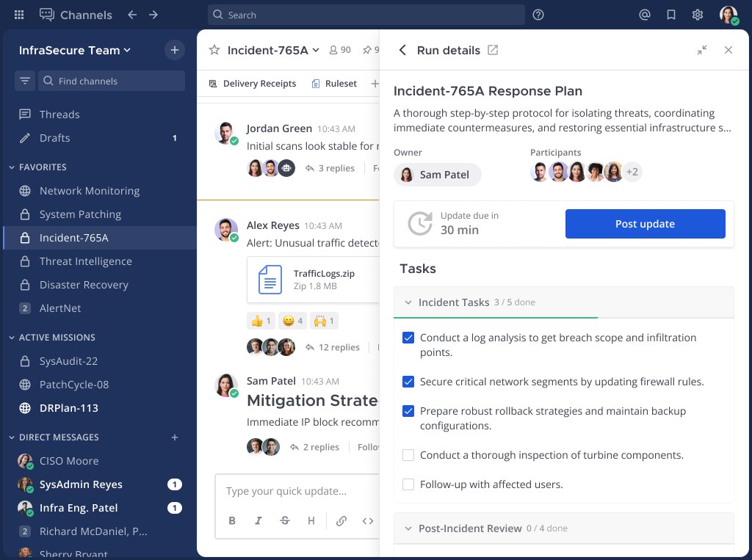Open the Ruleset tab
This screenshot has height=560, width=752.
coord(334,84)
